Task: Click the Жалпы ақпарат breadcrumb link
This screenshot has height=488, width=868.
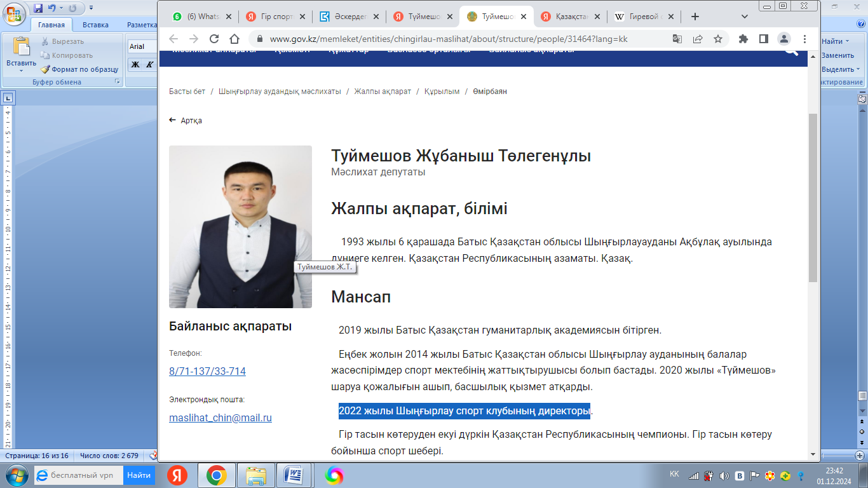Action: [383, 91]
